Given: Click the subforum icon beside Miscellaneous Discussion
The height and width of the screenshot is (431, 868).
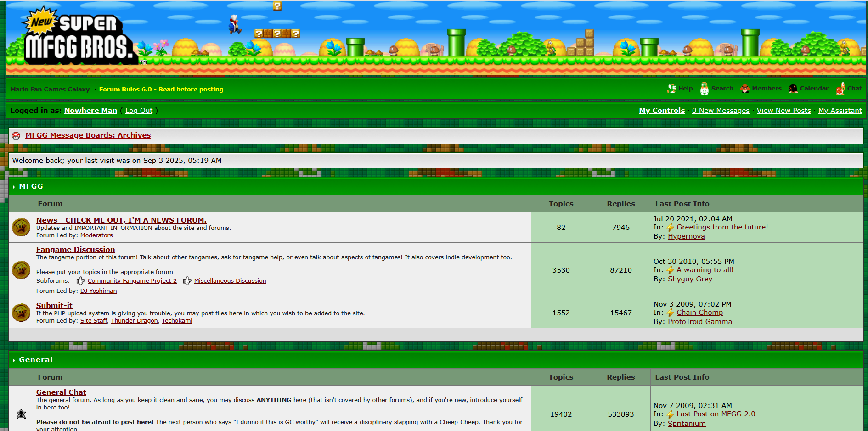Looking at the screenshot, I should [187, 280].
